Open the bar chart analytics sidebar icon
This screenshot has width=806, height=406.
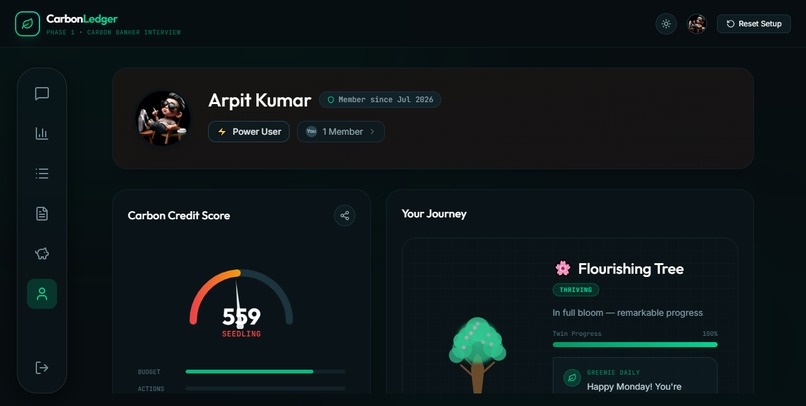[42, 133]
